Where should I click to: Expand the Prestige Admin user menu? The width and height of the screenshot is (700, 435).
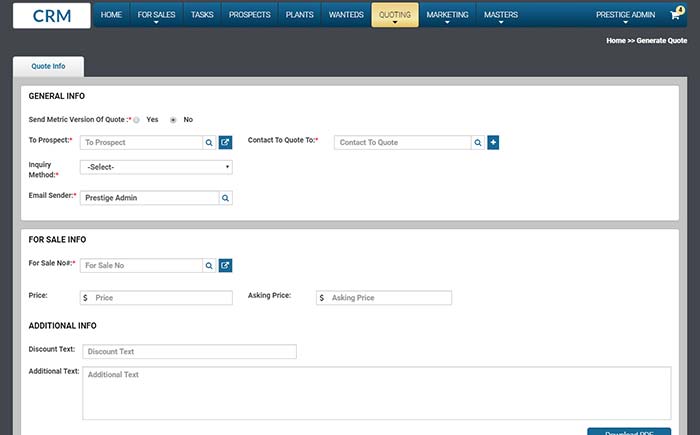point(625,16)
